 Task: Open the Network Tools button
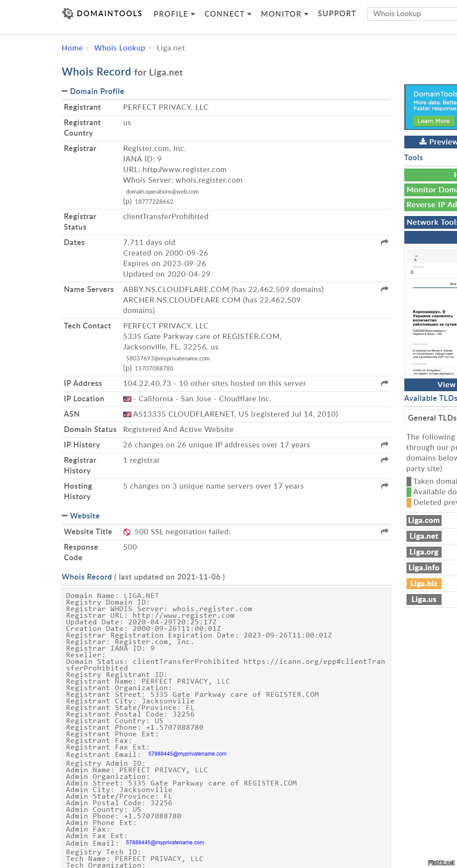[431, 222]
